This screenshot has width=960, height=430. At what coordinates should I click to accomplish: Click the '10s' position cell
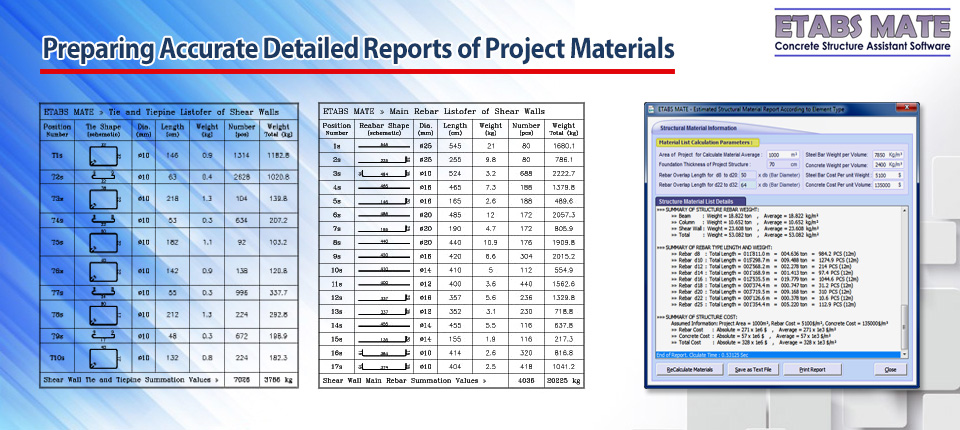(x=337, y=270)
